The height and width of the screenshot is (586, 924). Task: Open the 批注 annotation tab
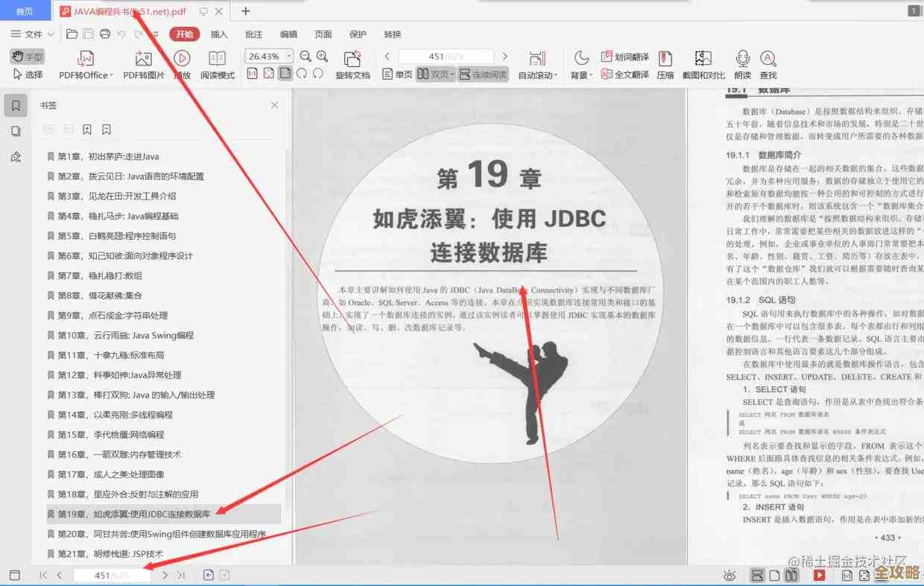(x=253, y=34)
